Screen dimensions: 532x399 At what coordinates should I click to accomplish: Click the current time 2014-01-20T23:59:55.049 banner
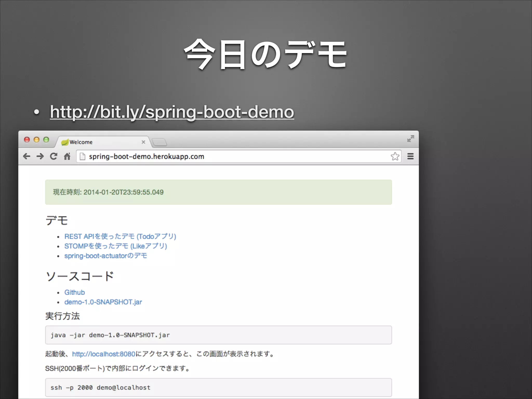[x=218, y=192]
